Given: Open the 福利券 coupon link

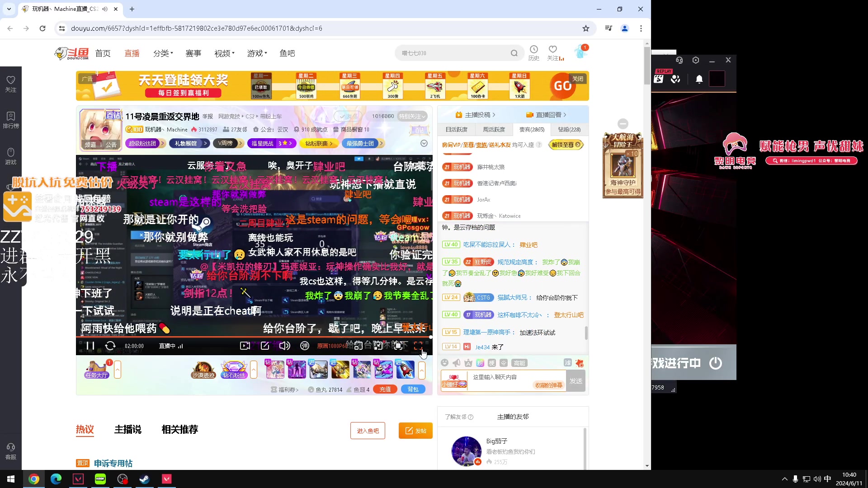Looking at the screenshot, I should click(285, 389).
